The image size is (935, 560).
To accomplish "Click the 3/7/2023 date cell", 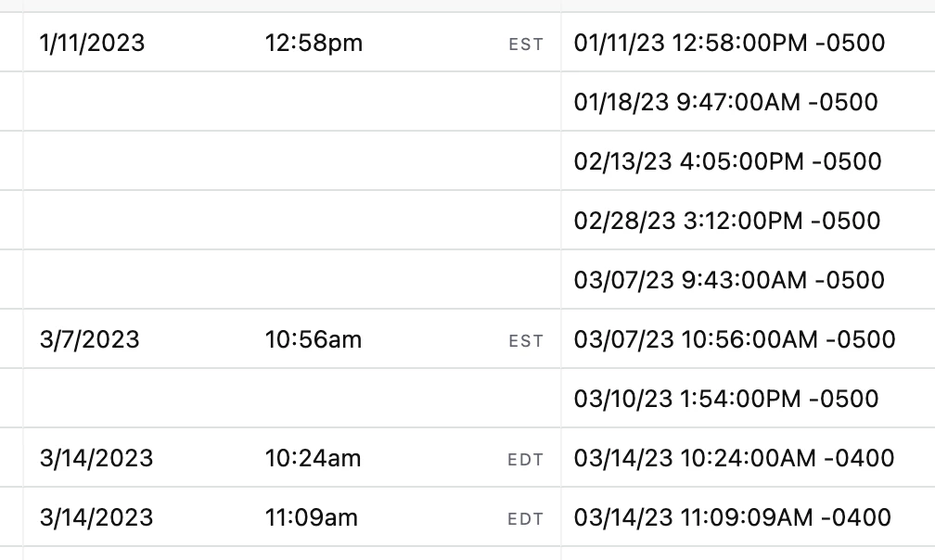I will click(x=89, y=339).
